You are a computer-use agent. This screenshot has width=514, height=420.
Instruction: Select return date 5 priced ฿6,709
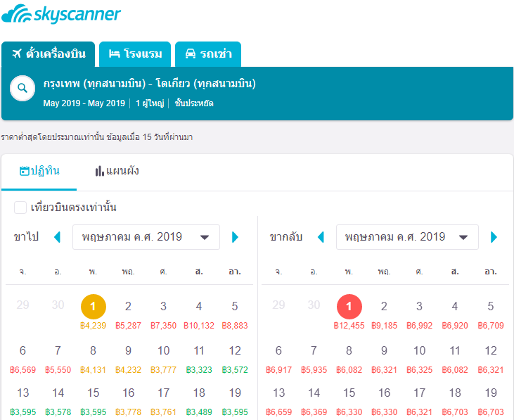point(491,312)
